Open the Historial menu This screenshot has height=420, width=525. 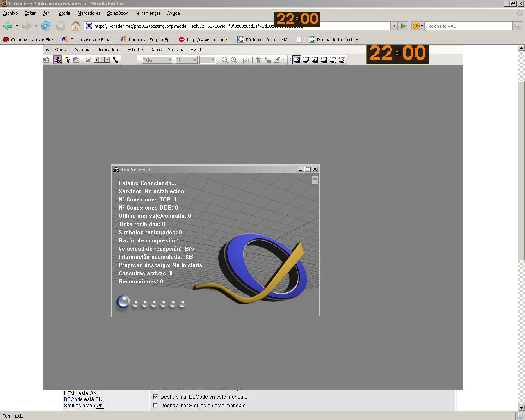(x=63, y=13)
